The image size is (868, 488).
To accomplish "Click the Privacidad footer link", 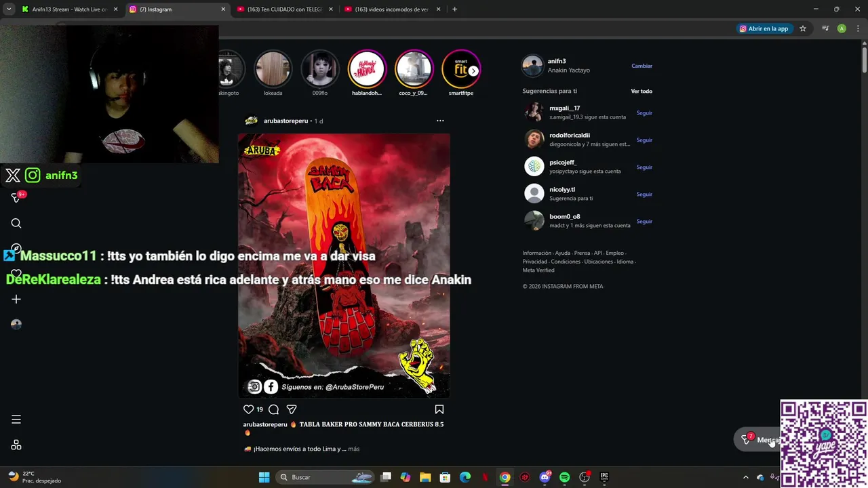I will coord(534,262).
